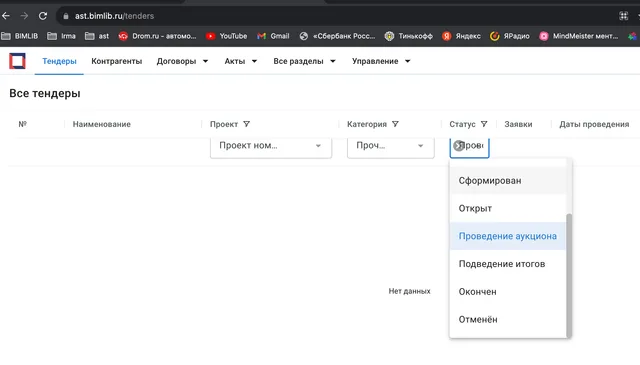This screenshot has width=640, height=365.
Task: Open the Проект ном... filter dropdown
Action: tap(271, 147)
